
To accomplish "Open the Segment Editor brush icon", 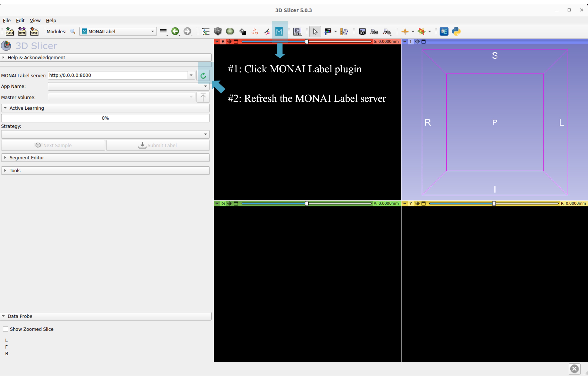I will 267,32.
